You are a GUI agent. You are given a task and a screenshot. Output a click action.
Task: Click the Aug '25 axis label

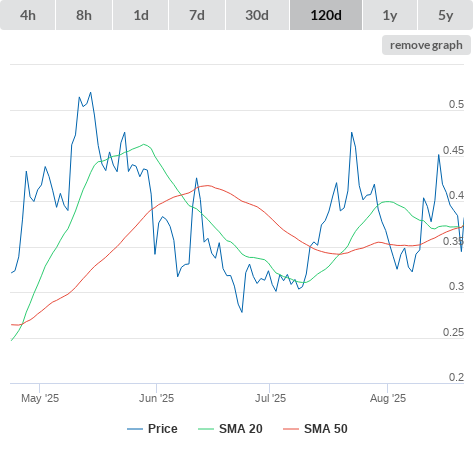coord(388,398)
